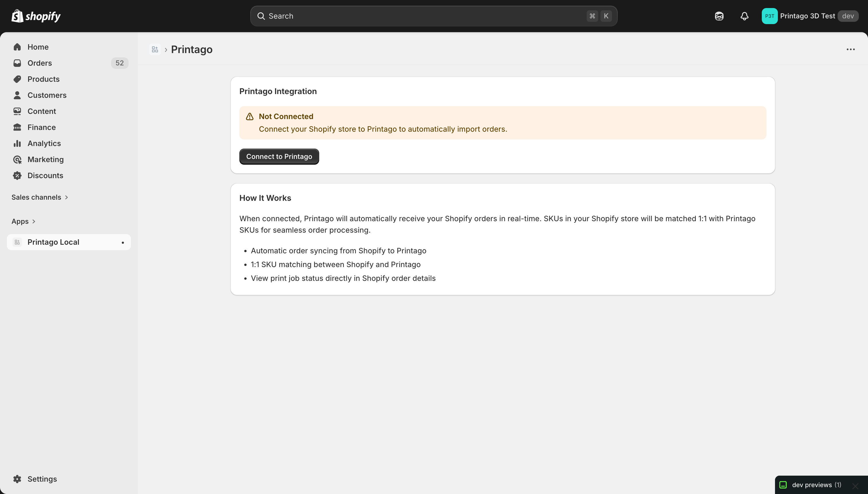Open the three-dot overflow menu
This screenshot has height=494, width=868.
(x=851, y=49)
